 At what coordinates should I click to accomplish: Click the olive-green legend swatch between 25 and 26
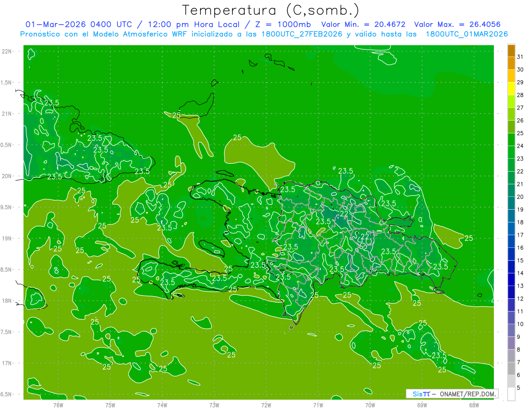[x=511, y=127]
